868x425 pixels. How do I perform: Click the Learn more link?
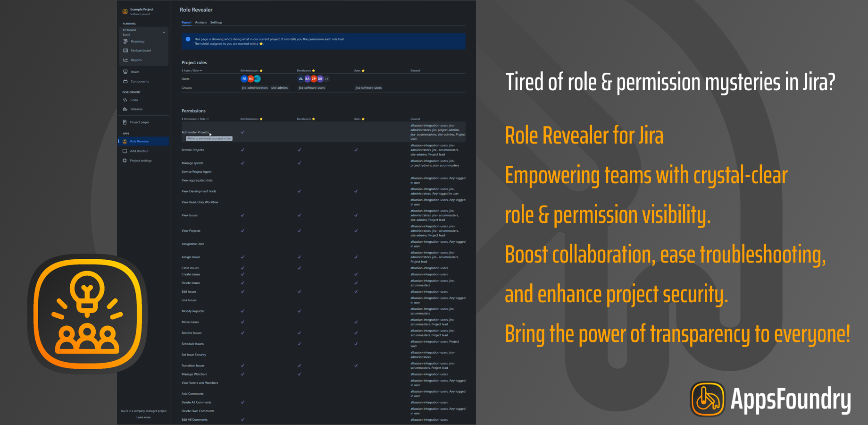(143, 417)
